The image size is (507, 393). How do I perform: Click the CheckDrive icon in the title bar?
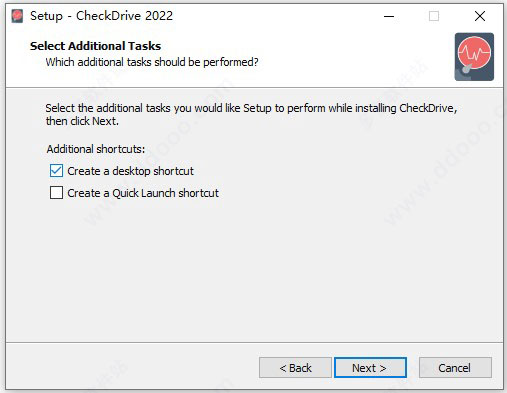click(17, 16)
